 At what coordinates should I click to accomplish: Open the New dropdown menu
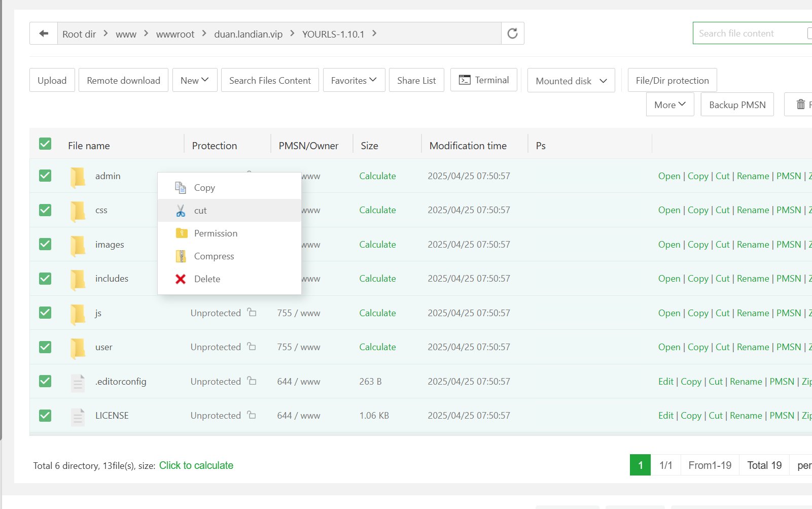coord(195,80)
